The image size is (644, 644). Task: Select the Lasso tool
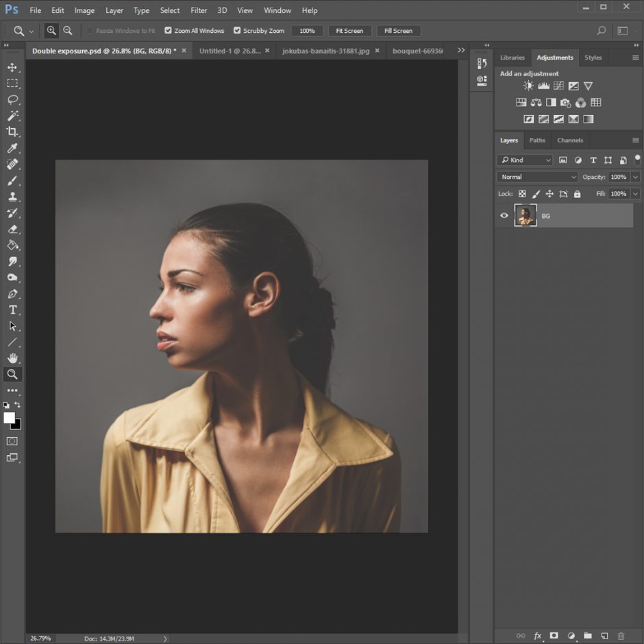[12, 100]
